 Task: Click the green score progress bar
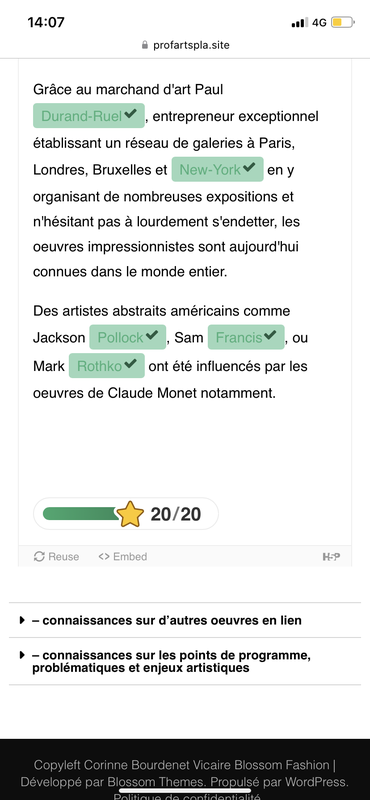click(83, 514)
